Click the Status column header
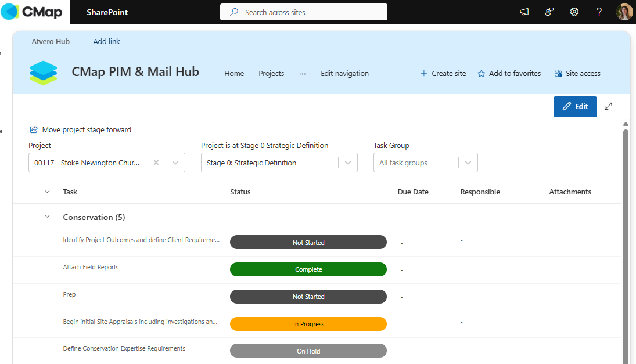 (x=240, y=192)
